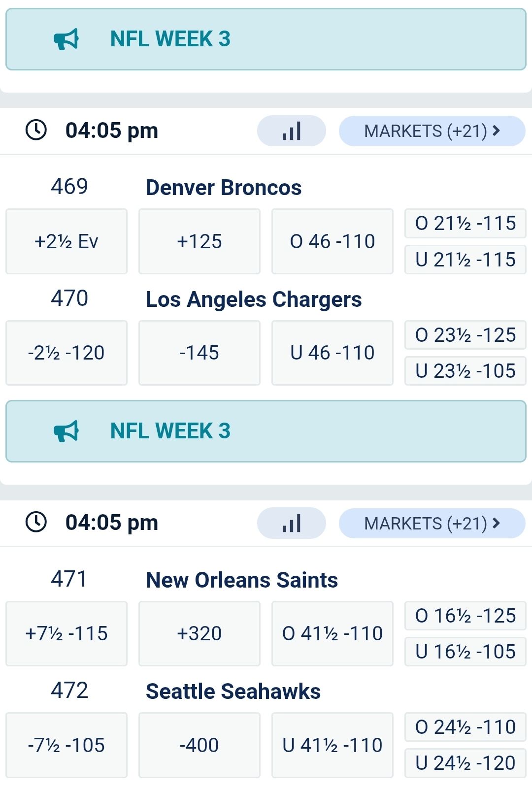Open the first NFL WEEK 3 banner

point(266,39)
